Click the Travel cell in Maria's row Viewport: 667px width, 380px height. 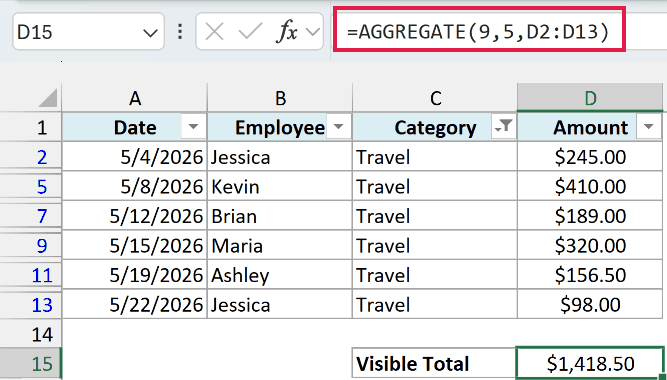435,246
